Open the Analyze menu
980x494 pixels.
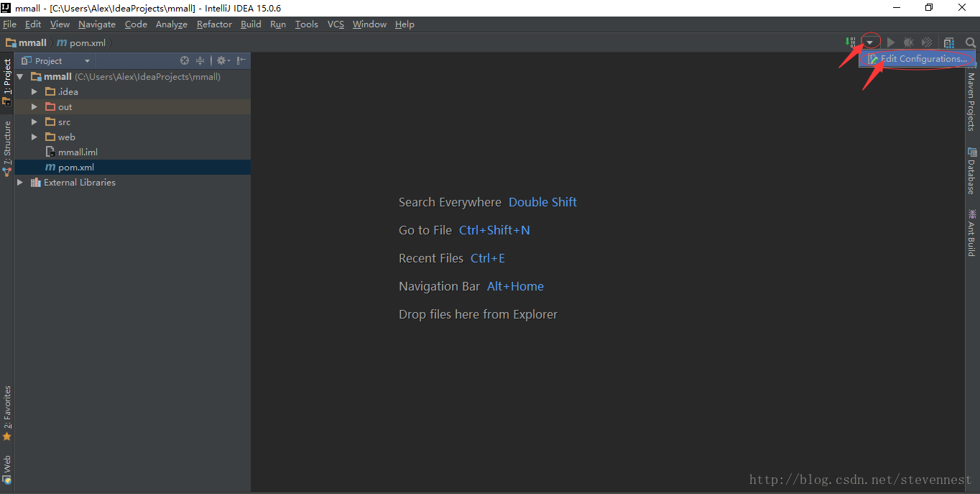tap(172, 24)
